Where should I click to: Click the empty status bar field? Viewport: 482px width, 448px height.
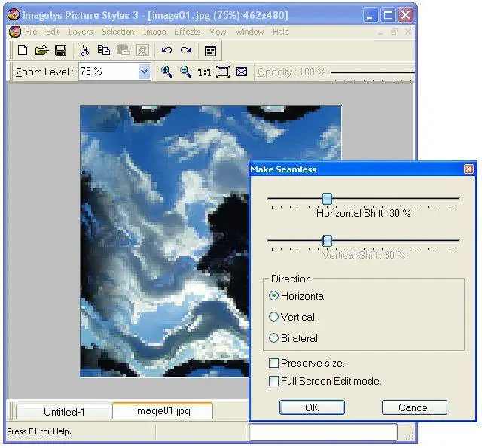click(323, 432)
